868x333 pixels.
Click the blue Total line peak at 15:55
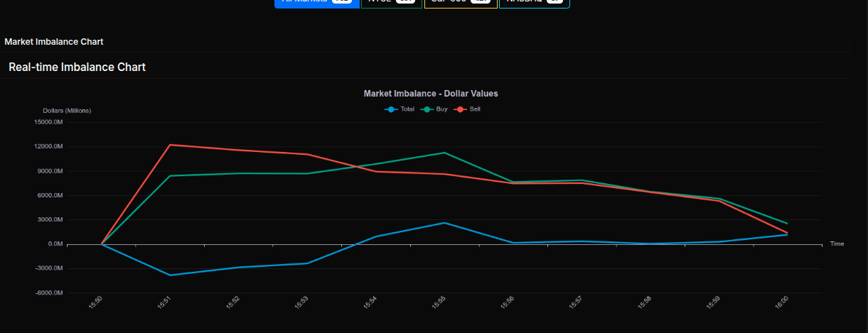444,223
